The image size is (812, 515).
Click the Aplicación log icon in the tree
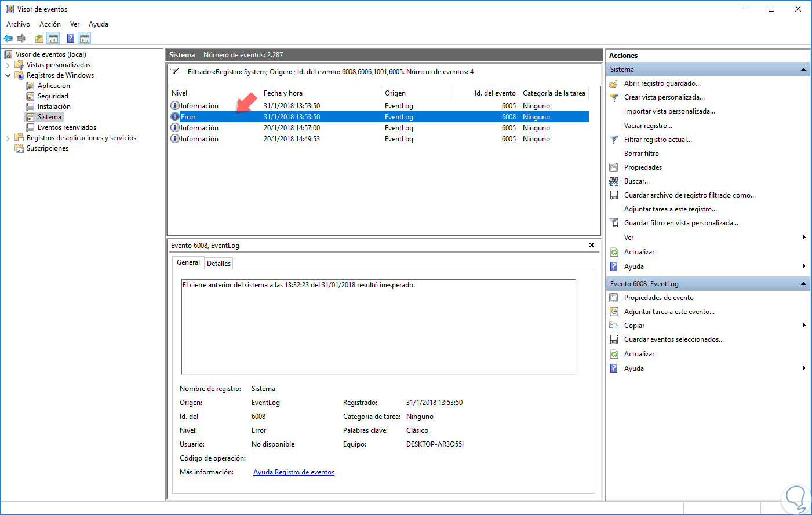click(x=30, y=86)
